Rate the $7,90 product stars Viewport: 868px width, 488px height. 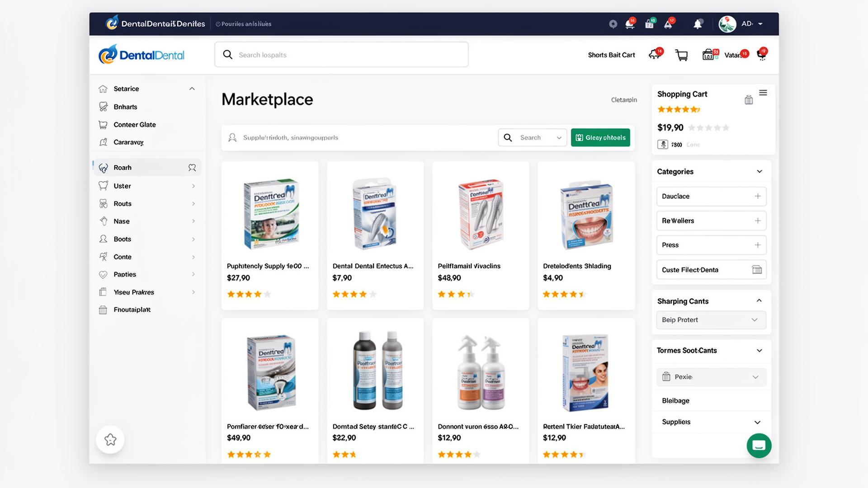[354, 294]
